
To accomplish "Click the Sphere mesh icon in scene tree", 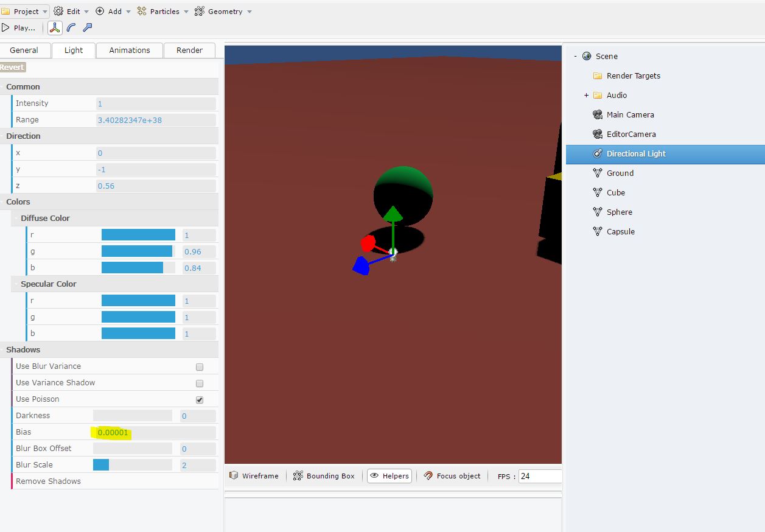I will (x=598, y=212).
